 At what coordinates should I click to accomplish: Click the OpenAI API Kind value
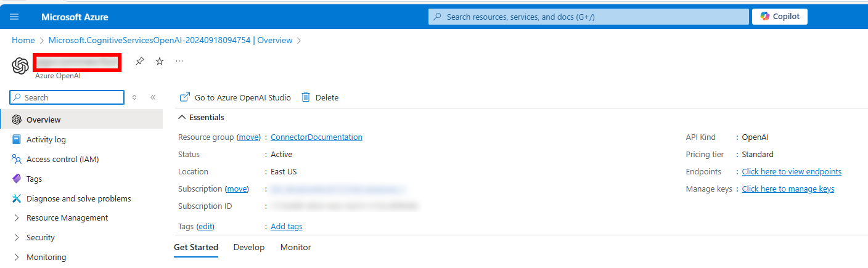[755, 137]
